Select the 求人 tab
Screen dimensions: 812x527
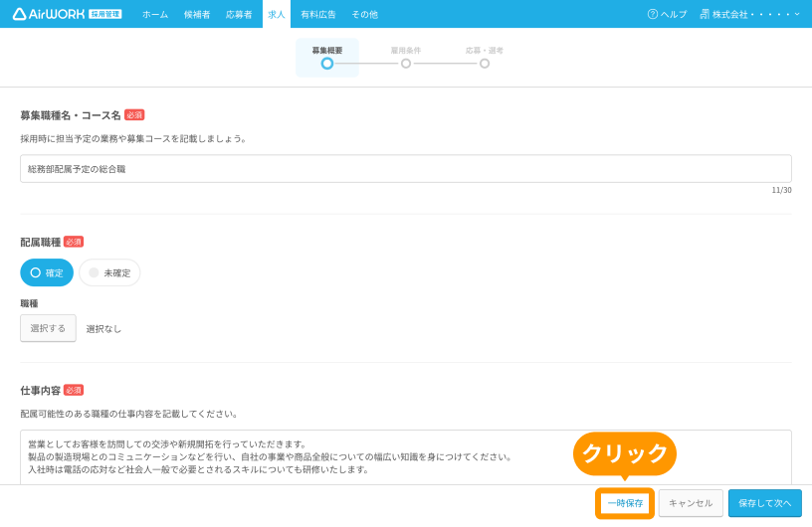click(x=277, y=15)
